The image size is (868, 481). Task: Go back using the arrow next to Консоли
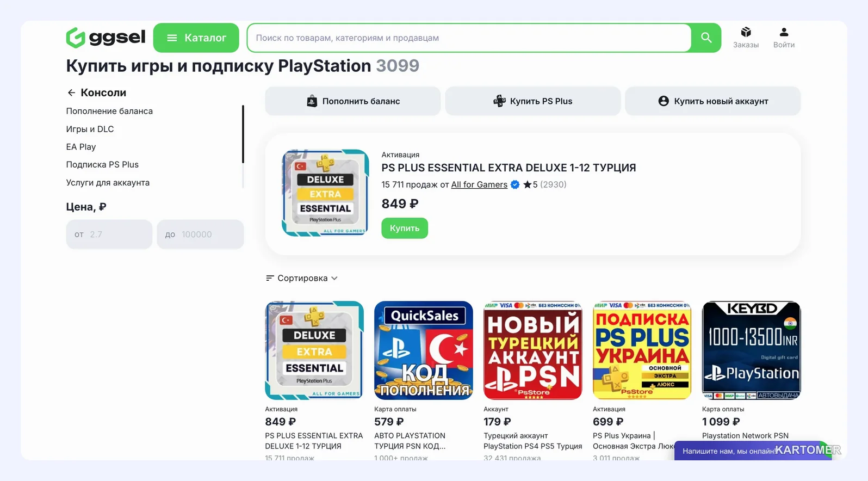coord(71,92)
